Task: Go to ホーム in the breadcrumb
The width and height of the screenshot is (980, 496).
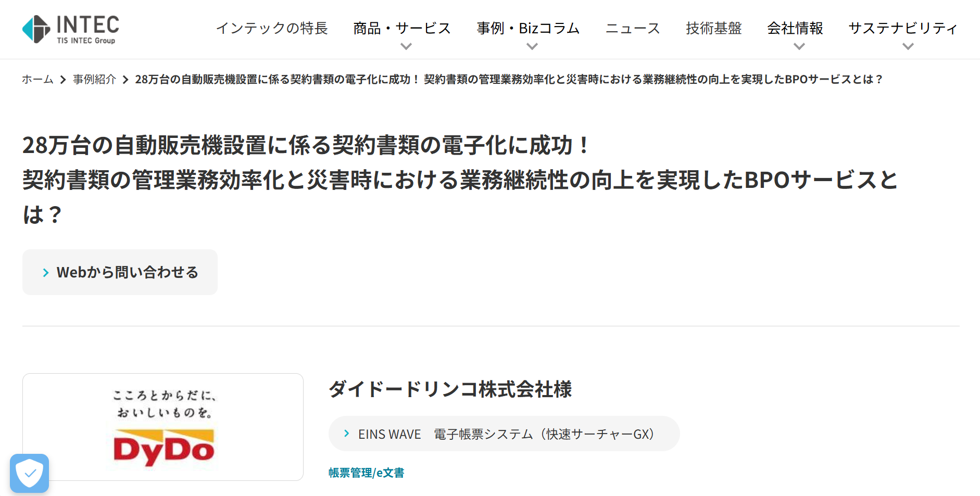Action: (x=37, y=79)
